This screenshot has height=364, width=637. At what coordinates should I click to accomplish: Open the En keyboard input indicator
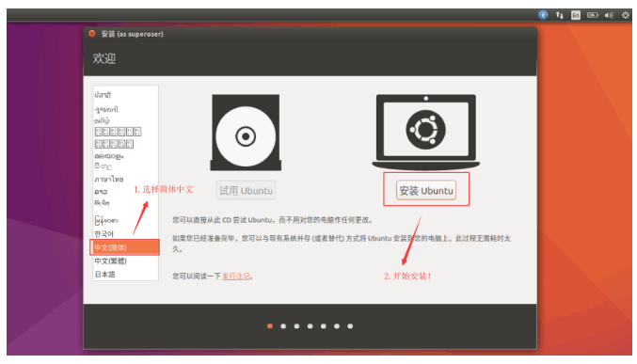click(576, 15)
